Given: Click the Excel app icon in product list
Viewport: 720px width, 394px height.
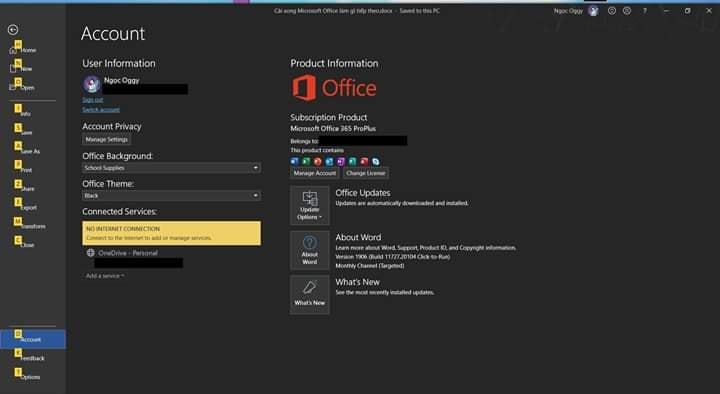Looking at the screenshot, I should tap(306, 161).
